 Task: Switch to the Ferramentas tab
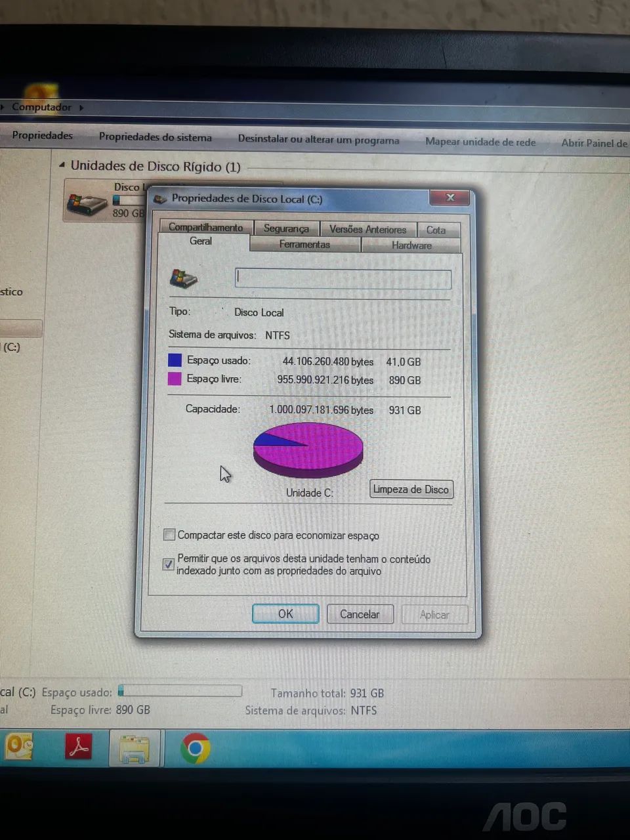[x=304, y=244]
